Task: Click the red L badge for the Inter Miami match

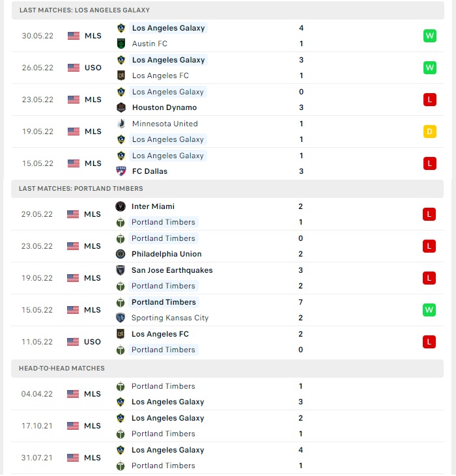Action: 429,214
